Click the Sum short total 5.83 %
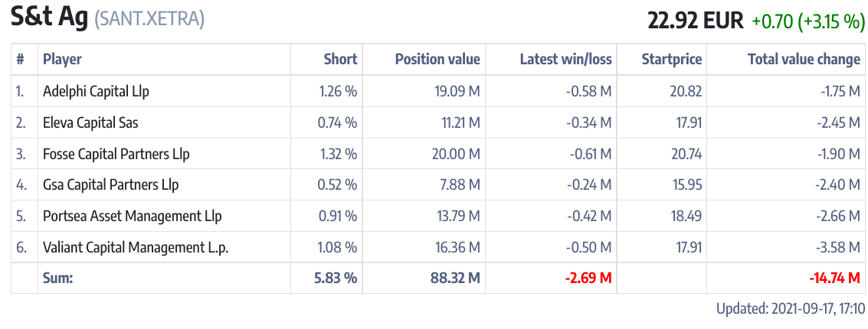Viewport: 868px width, 329px height. (x=336, y=278)
